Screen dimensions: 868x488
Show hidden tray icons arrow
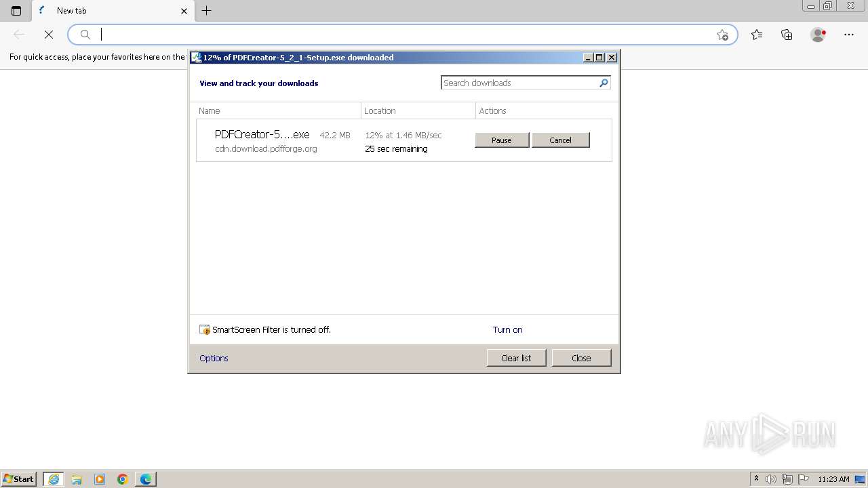click(x=757, y=479)
